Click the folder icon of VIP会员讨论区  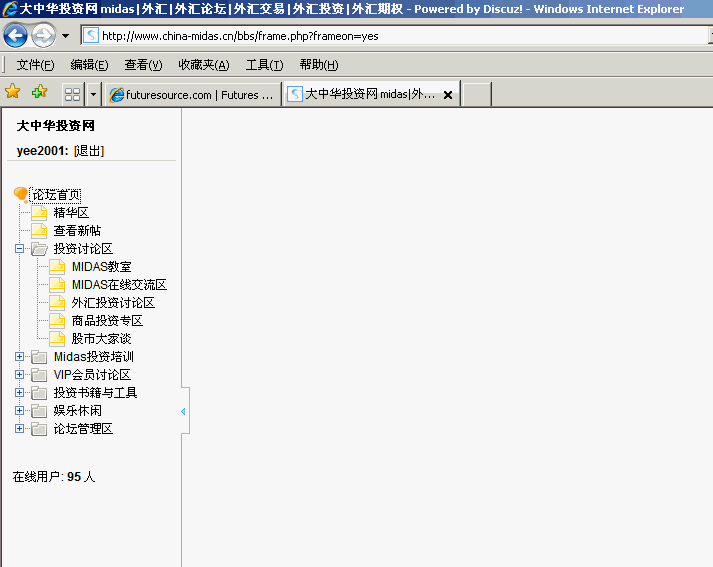tap(39, 375)
